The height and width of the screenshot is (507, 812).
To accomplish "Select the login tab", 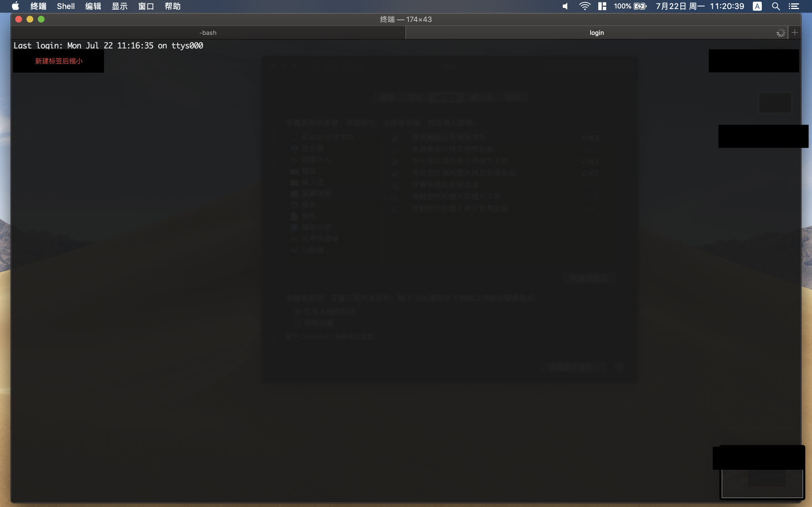I will 596,33.
